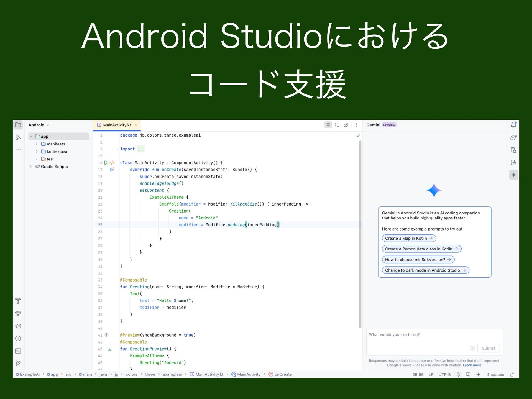This screenshot has height=399, width=532.
Task: Switch editor to Split view mode
Action: pos(337,125)
